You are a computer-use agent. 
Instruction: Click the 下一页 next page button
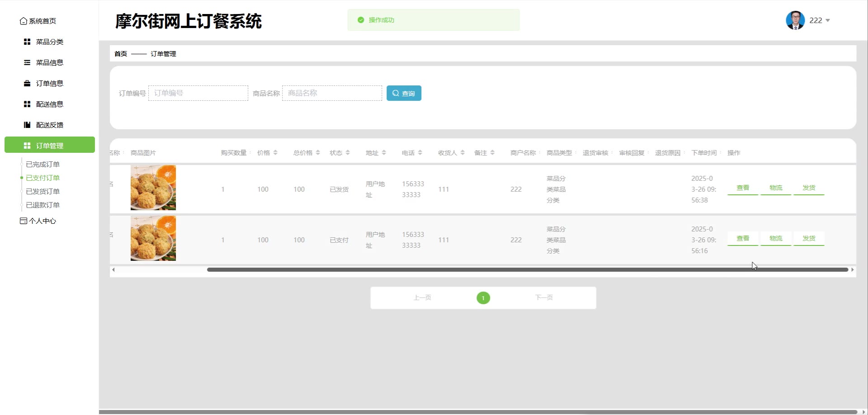544,297
